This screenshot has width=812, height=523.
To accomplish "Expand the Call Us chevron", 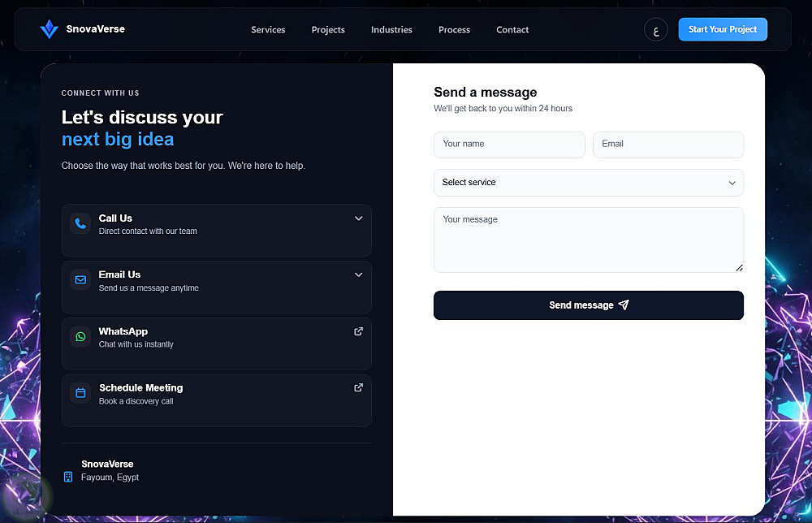I will tap(358, 218).
